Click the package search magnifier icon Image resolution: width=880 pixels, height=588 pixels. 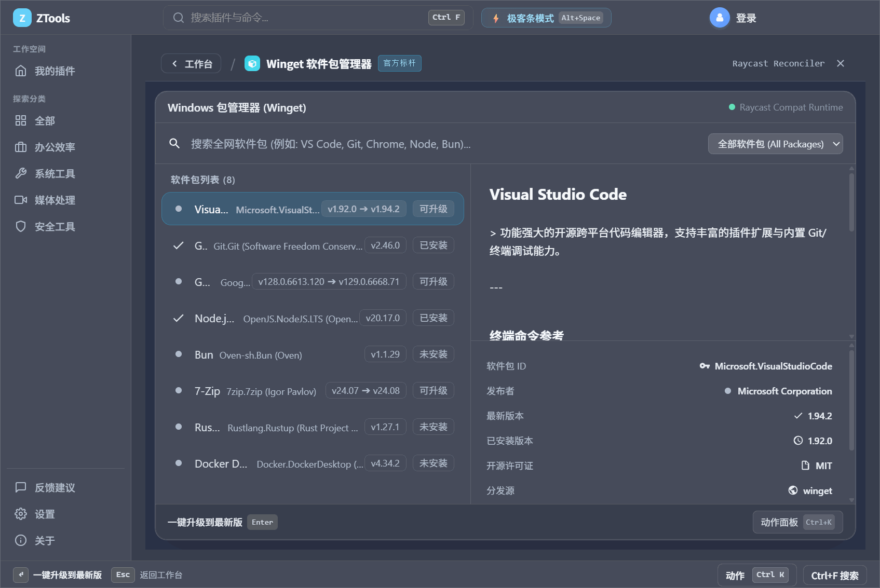(174, 144)
